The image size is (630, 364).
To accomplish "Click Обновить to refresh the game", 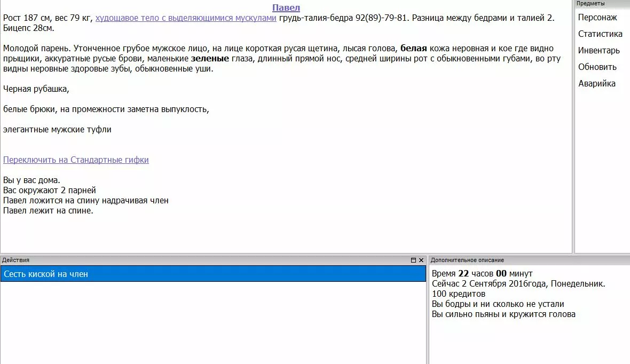I will pos(597,67).
